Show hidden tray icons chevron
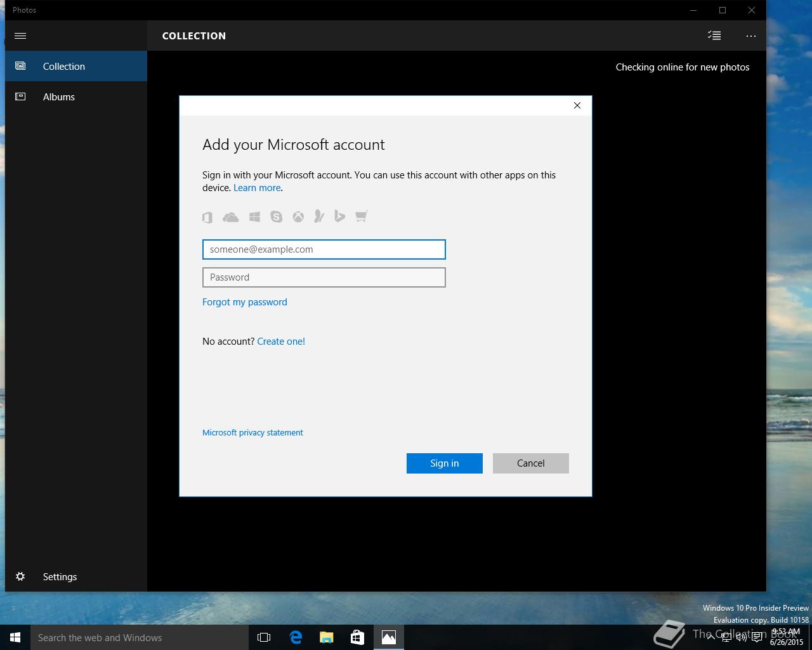The image size is (812, 650). 711,637
